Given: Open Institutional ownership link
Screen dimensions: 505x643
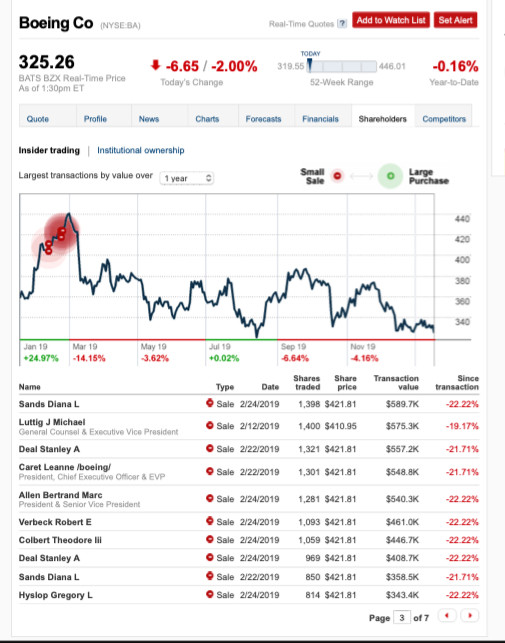Looking at the screenshot, I should point(141,150).
